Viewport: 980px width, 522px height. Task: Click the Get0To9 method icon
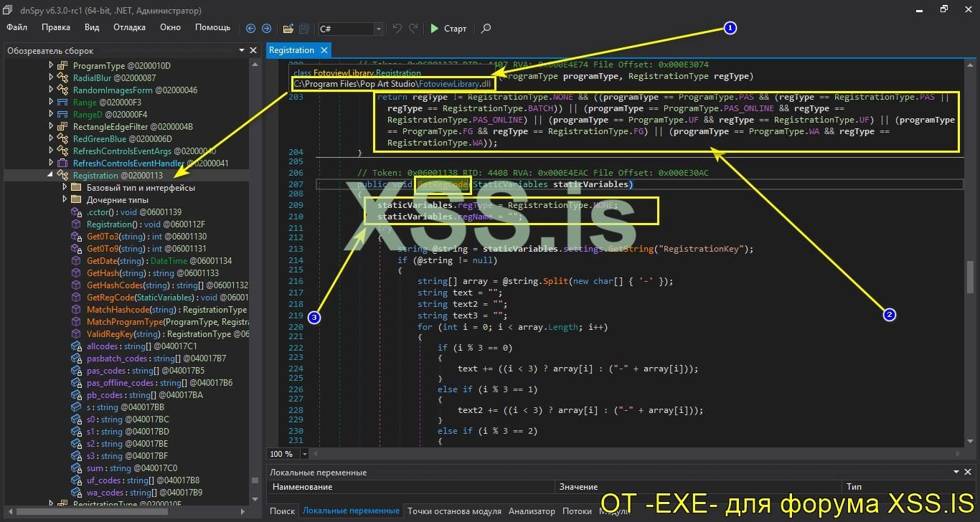point(77,249)
